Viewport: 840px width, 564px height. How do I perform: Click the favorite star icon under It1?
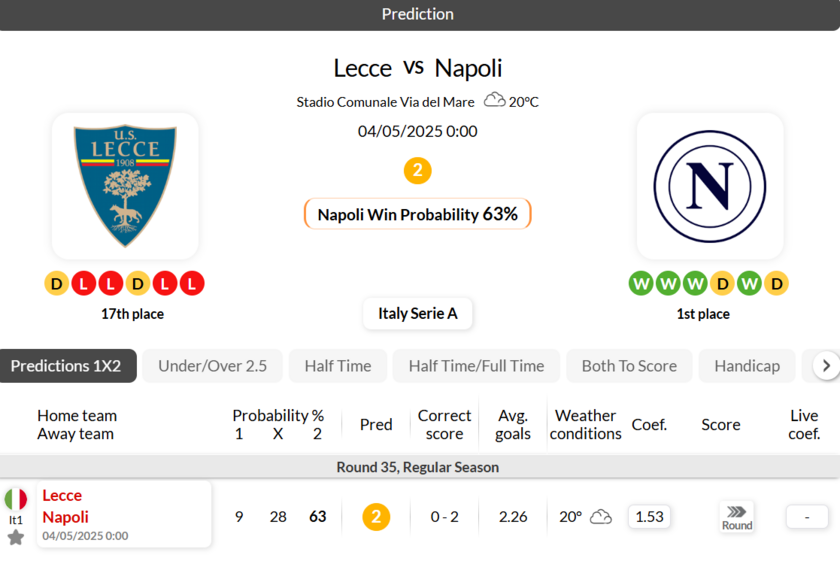(x=16, y=538)
